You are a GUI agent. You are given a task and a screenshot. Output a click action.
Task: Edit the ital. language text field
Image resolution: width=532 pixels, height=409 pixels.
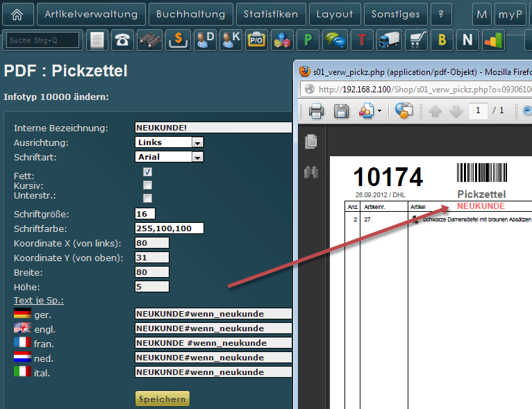pyautogui.click(x=213, y=372)
